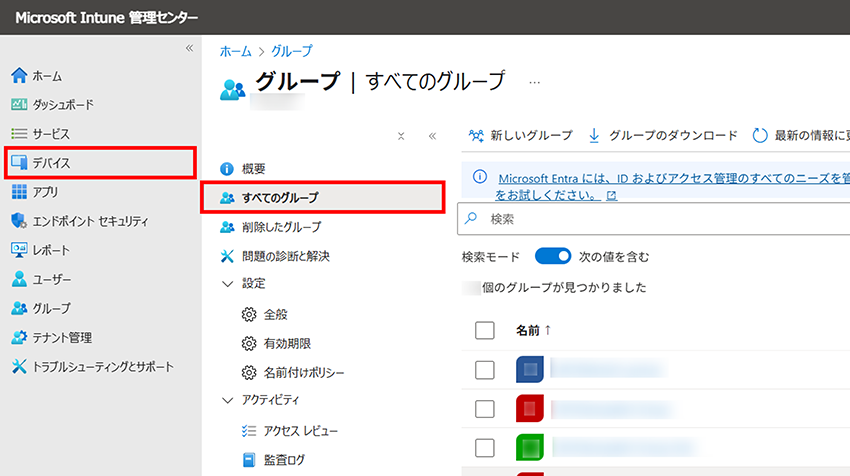Collapse the groups submenu with double chevron
850x476 pixels.
click(x=432, y=136)
